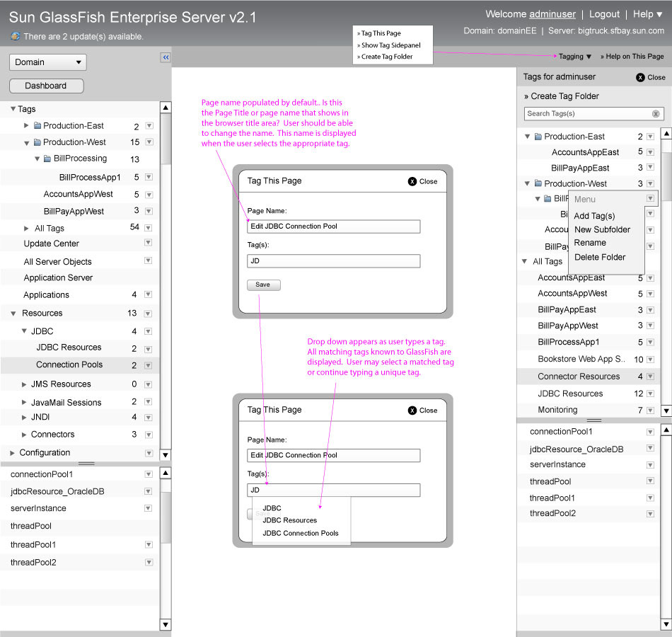Close the lower Tag This Page dialog
The image size is (672, 637).
point(422,411)
